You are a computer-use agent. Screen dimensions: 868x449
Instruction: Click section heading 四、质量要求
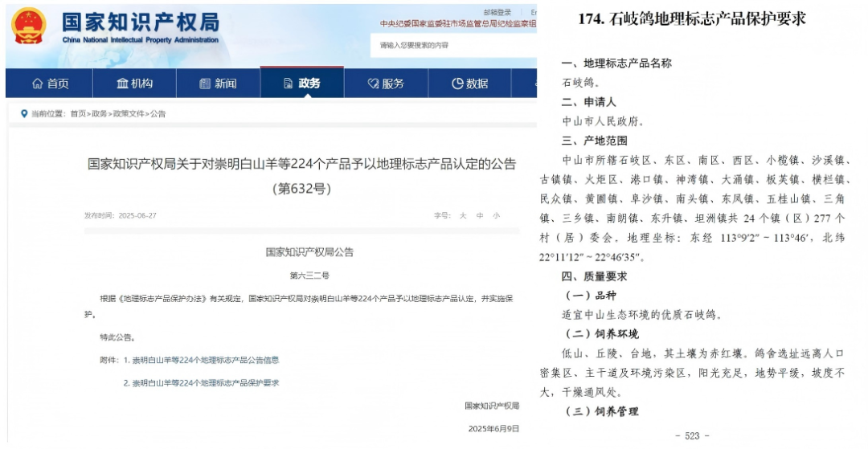pos(595,276)
